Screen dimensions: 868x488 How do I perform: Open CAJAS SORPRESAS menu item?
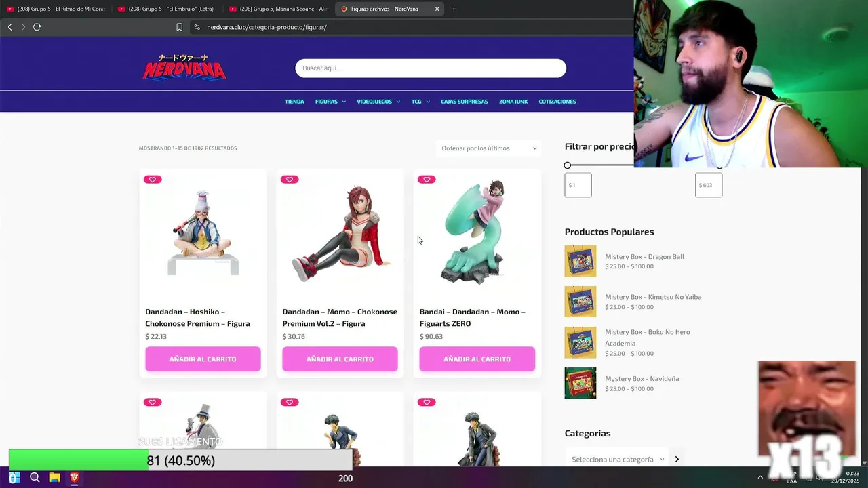[465, 102]
